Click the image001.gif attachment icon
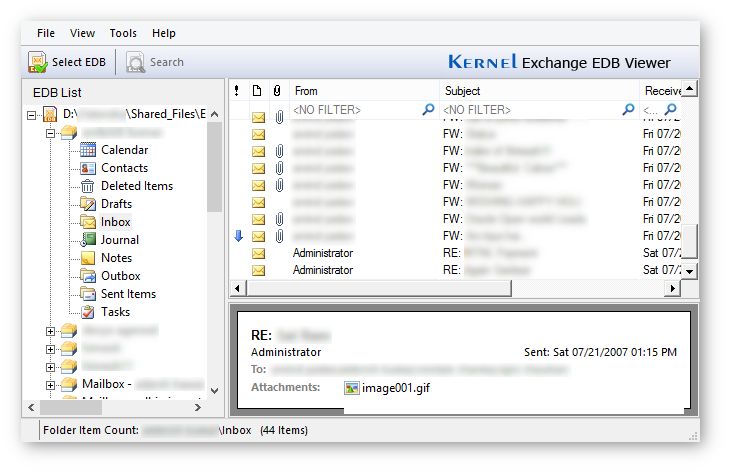 click(x=351, y=388)
